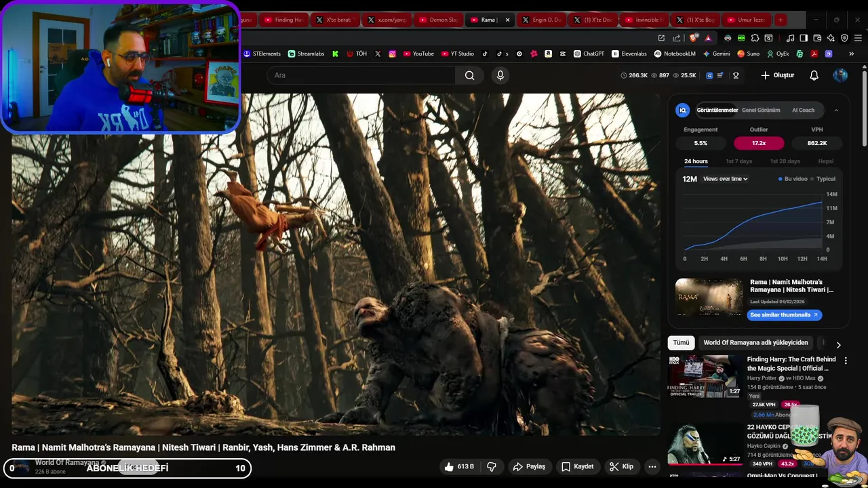Click the share-page icon in address bar

(x=676, y=38)
